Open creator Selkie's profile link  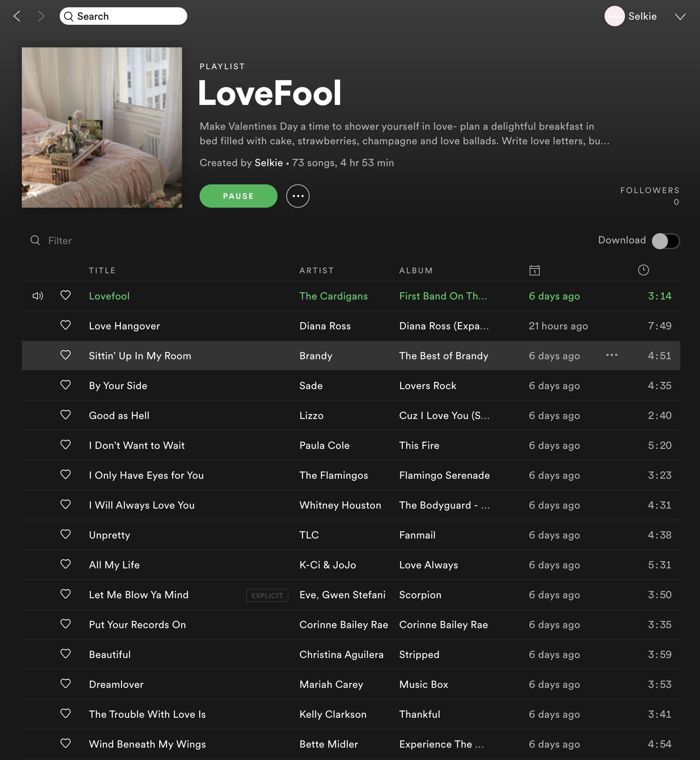pos(268,163)
